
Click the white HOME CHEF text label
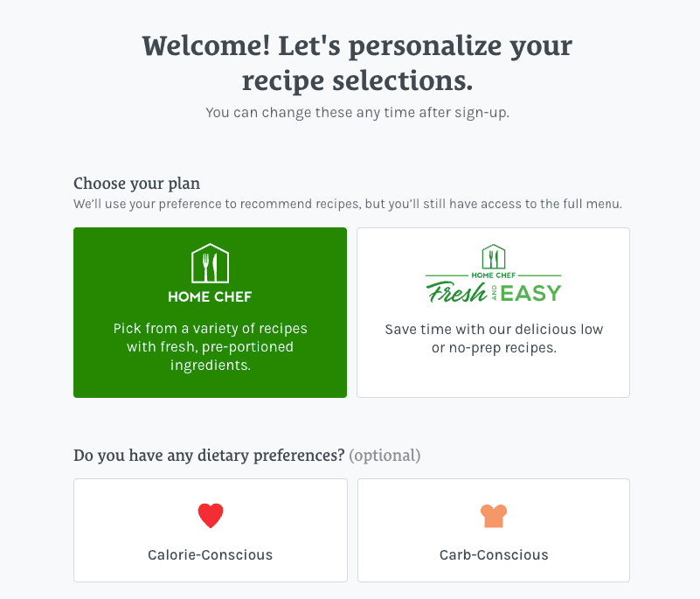[210, 296]
